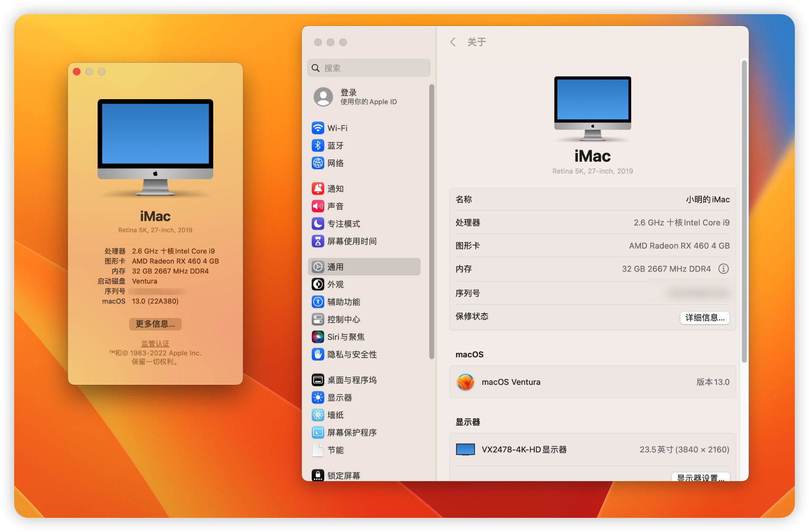Viewport: 809px width, 532px height.
Task: Open the 控制中心 switches icon
Action: coord(318,319)
